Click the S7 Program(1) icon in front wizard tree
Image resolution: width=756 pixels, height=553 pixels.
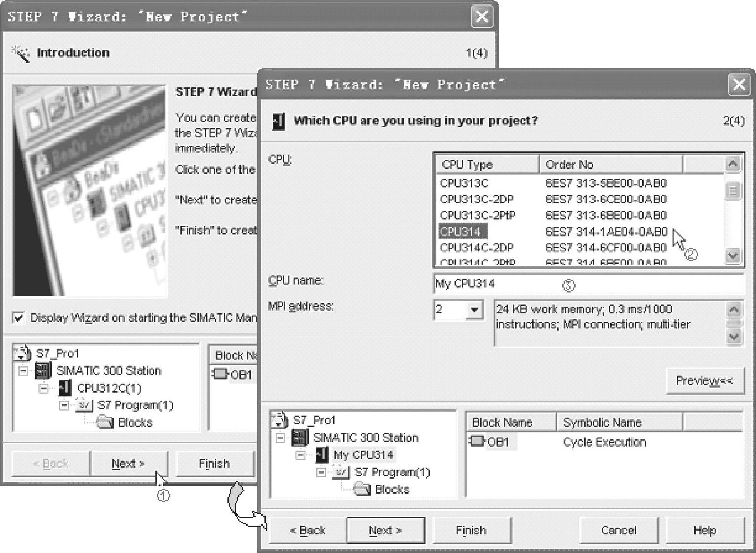point(340,472)
